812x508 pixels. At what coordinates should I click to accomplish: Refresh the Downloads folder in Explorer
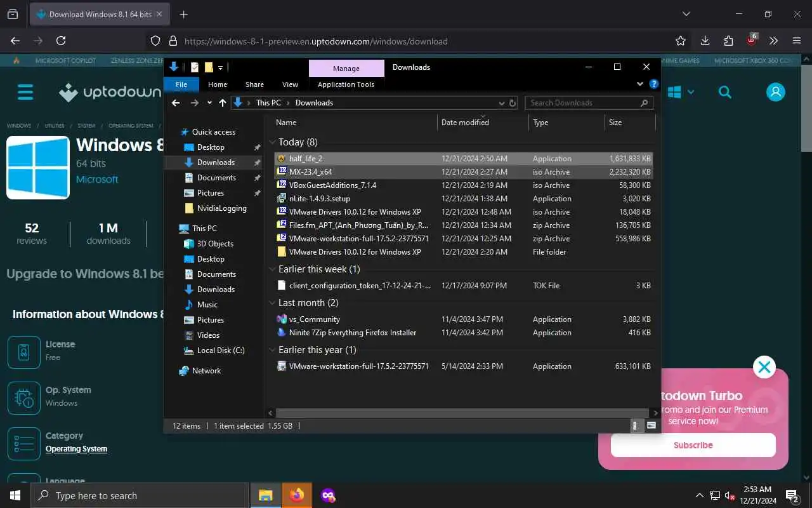point(513,102)
